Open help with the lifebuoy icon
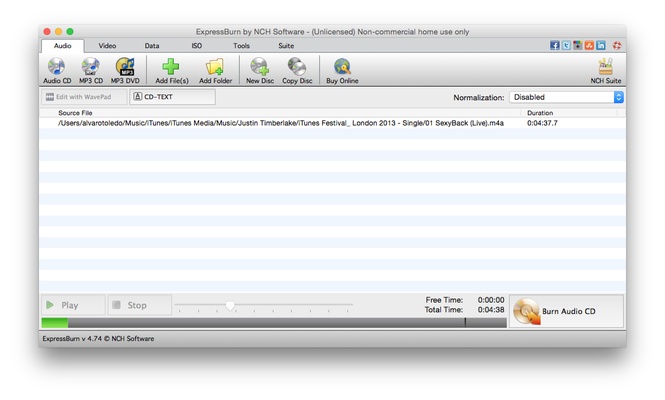 [x=617, y=45]
